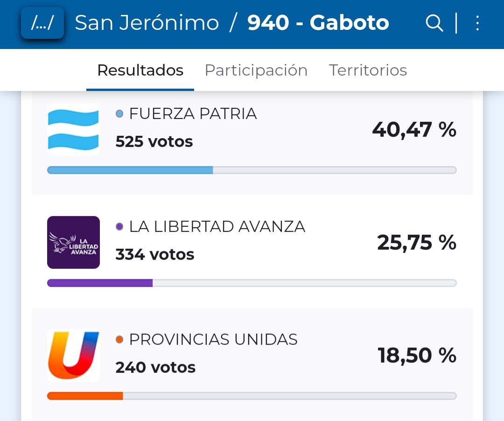
Task: Click the 25,75 % percentage value
Action: [416, 242]
